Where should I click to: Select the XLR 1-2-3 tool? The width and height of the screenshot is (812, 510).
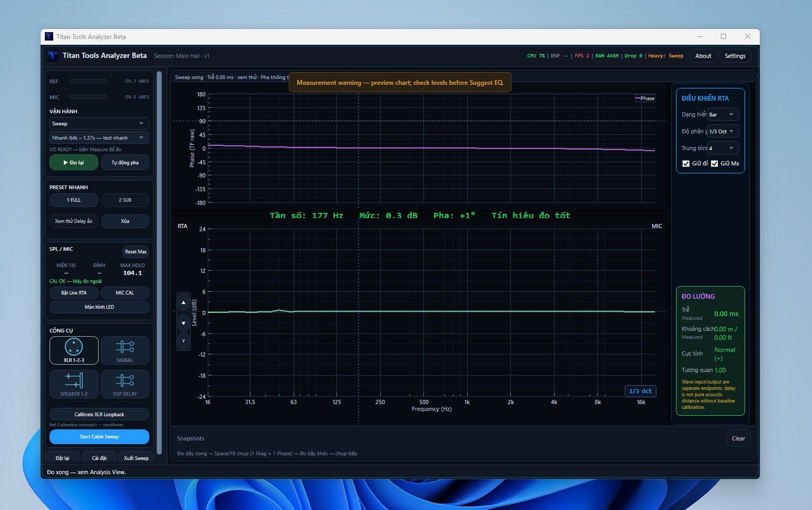[x=74, y=350]
